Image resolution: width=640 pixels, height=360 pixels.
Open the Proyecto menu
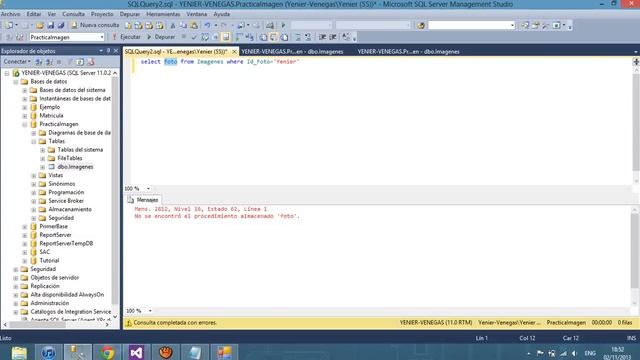[102, 14]
